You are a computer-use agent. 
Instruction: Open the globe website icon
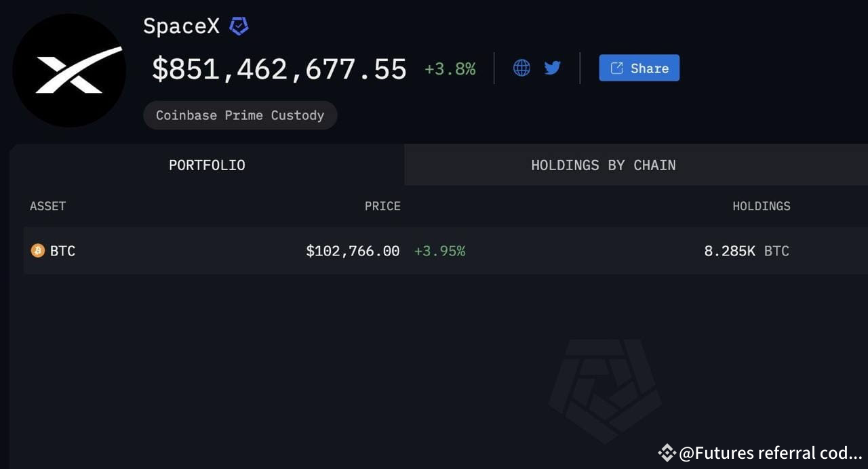[521, 67]
